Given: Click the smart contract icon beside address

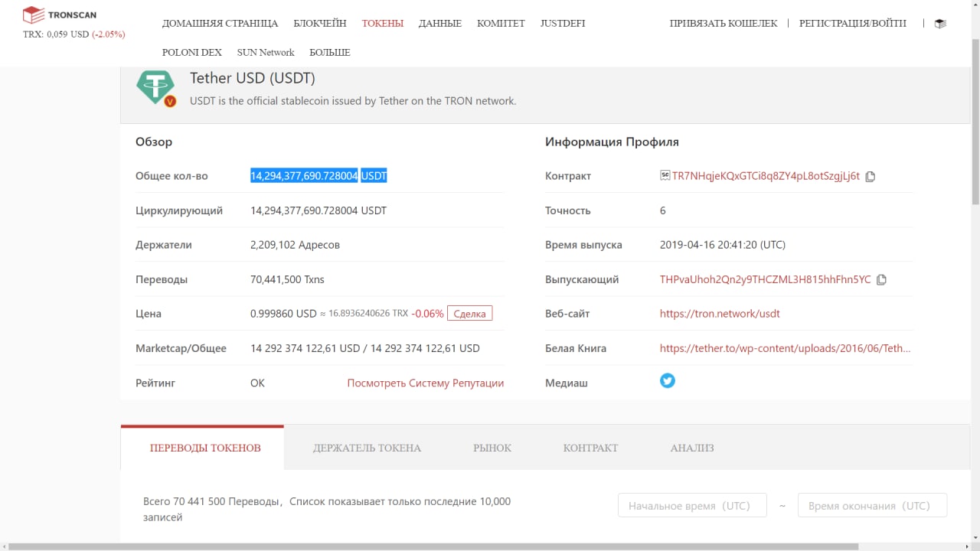Looking at the screenshot, I should pos(665,175).
